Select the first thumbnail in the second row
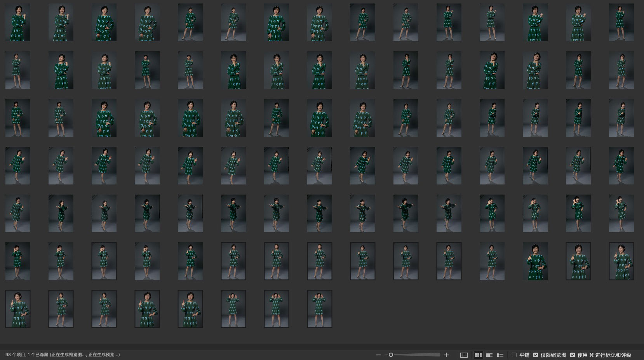The height and width of the screenshot is (360, 644). tap(18, 70)
